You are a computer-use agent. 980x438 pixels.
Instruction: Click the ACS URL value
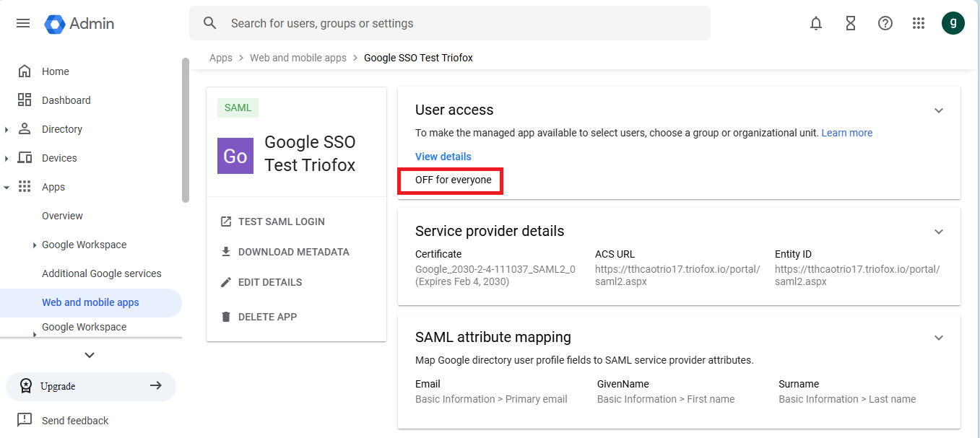tap(677, 275)
